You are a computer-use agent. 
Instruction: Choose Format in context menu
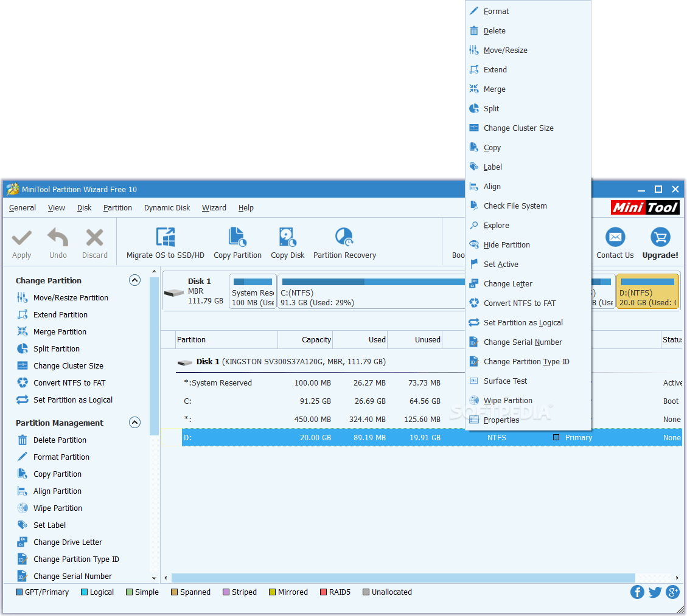[528, 12]
